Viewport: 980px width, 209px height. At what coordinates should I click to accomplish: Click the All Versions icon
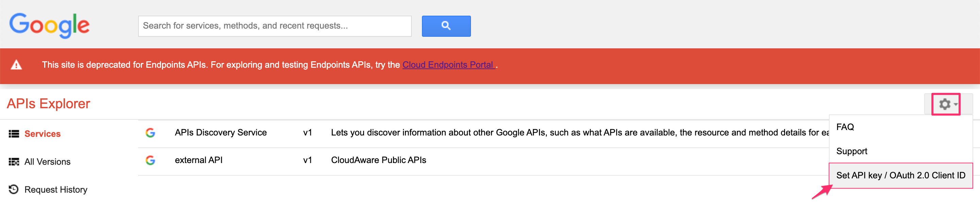point(14,161)
